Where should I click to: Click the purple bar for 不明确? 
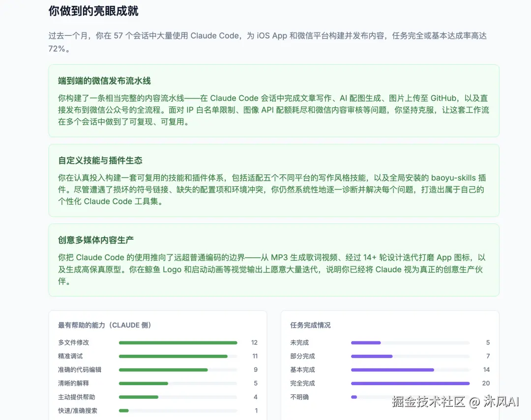[x=354, y=397]
